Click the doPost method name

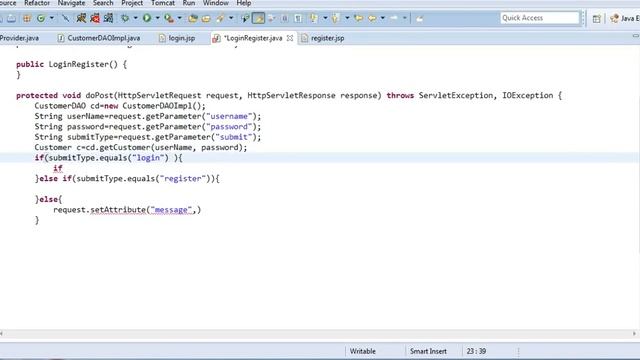click(x=99, y=96)
